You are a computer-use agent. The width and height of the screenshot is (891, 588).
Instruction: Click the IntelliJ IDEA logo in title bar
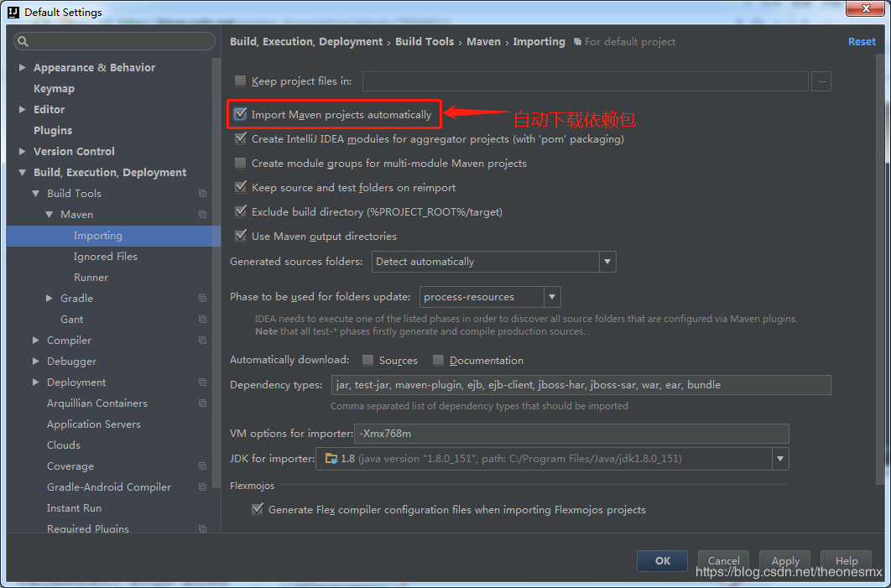click(x=13, y=12)
